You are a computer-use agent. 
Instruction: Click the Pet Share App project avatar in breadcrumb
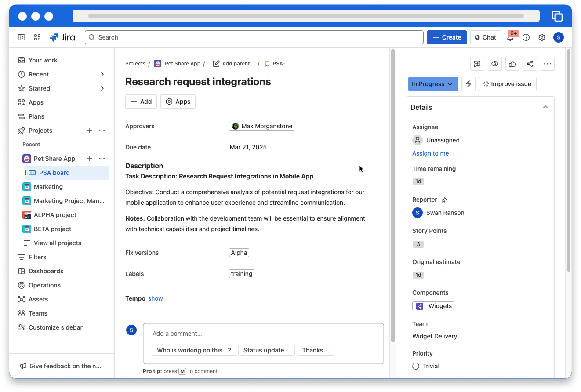click(158, 64)
